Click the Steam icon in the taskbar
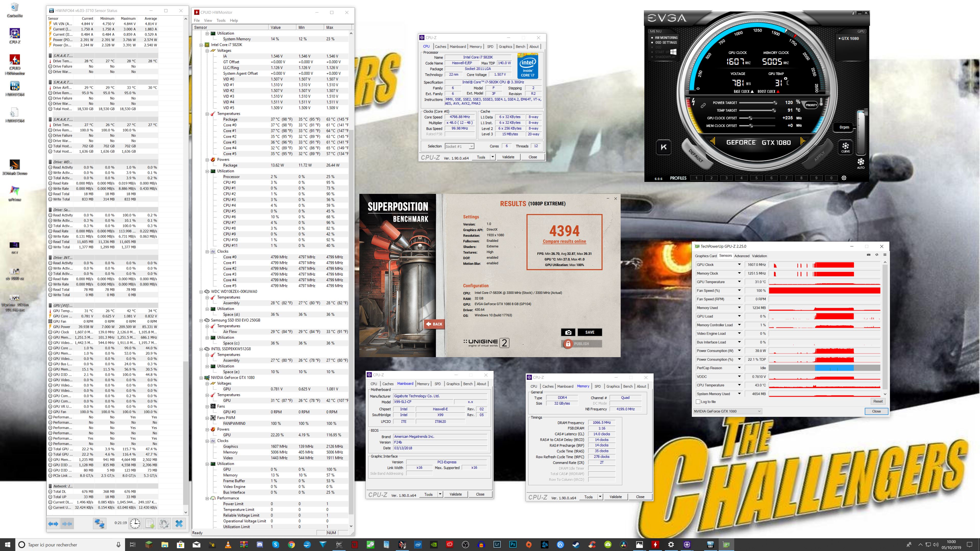This screenshot has height=551, width=980. click(576, 545)
